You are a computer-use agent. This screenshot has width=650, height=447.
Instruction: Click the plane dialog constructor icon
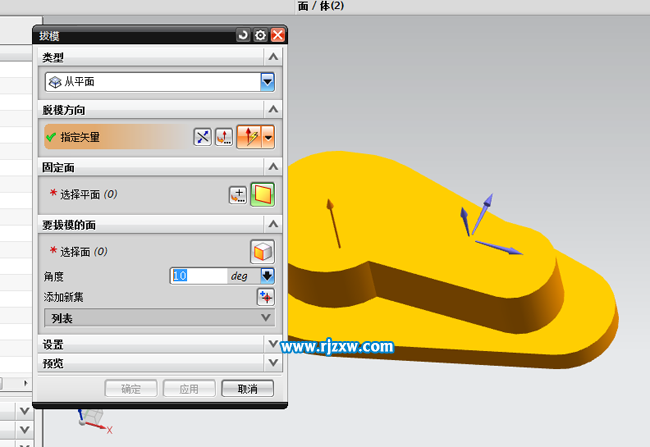coord(238,194)
